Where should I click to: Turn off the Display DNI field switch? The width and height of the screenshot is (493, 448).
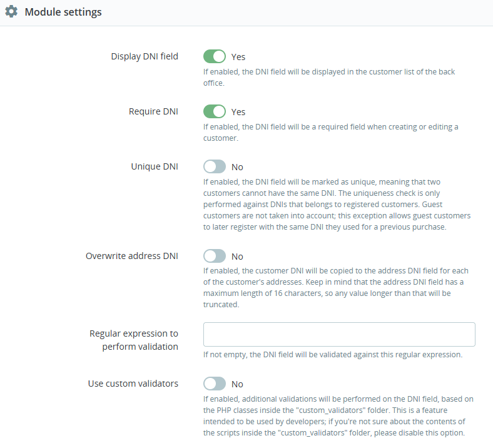(214, 57)
